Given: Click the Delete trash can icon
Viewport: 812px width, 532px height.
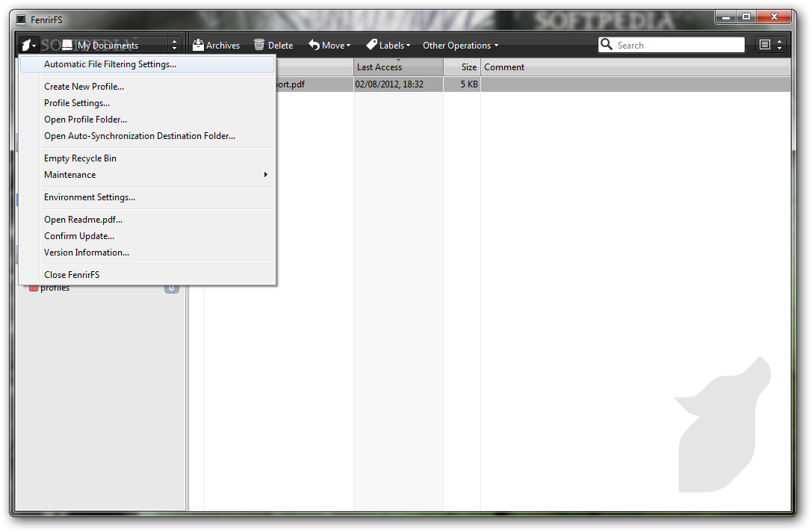Looking at the screenshot, I should (x=259, y=45).
